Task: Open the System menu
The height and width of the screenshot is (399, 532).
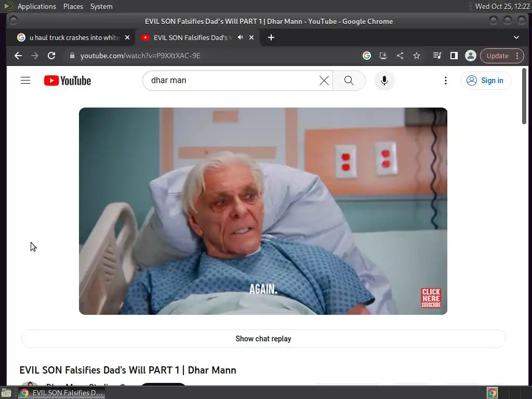Action: (101, 6)
